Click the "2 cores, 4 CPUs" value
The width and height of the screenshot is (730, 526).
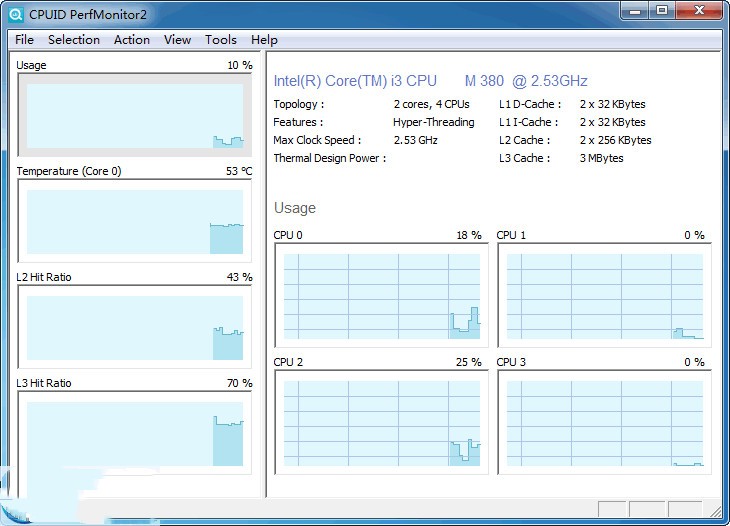(x=432, y=104)
